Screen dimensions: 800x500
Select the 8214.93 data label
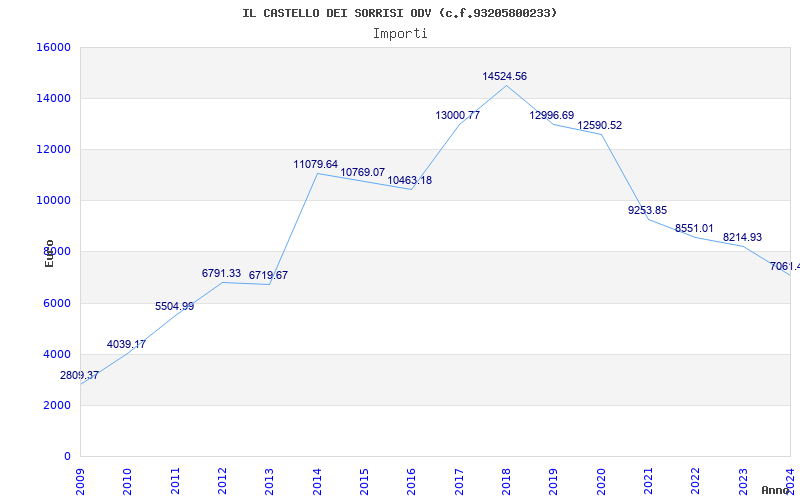click(x=742, y=238)
